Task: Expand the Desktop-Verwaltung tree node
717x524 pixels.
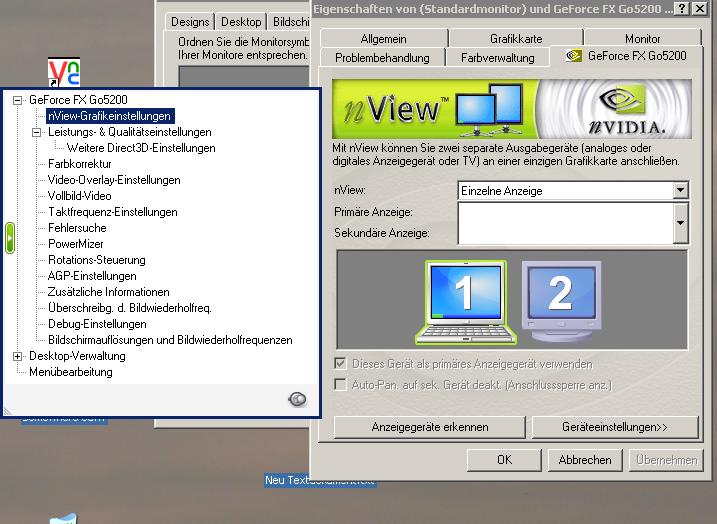Action: pyautogui.click(x=17, y=356)
